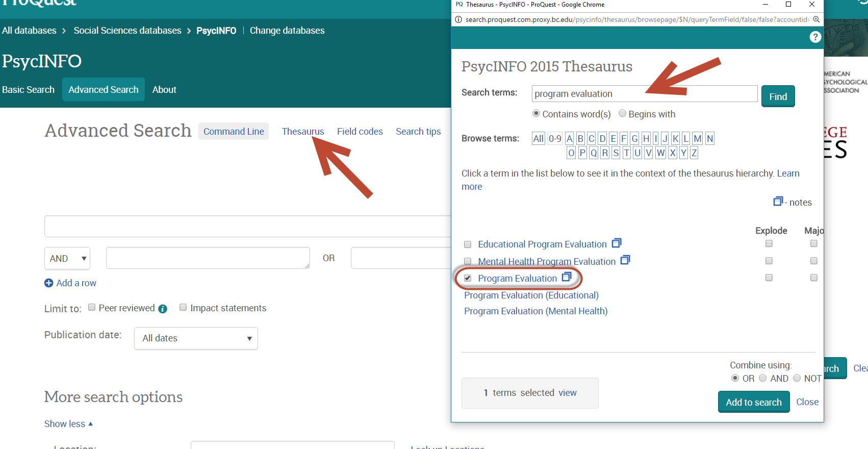Click the PsycINFO breadcrumb link
The image size is (868, 449).
[216, 31]
